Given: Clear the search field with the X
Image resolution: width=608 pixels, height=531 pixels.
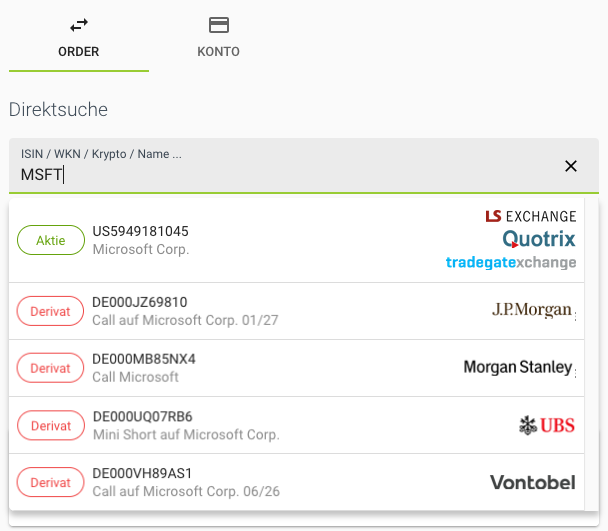Looking at the screenshot, I should [571, 166].
